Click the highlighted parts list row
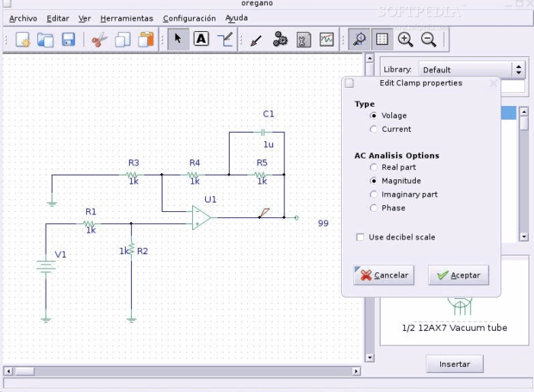 pyautogui.click(x=509, y=113)
